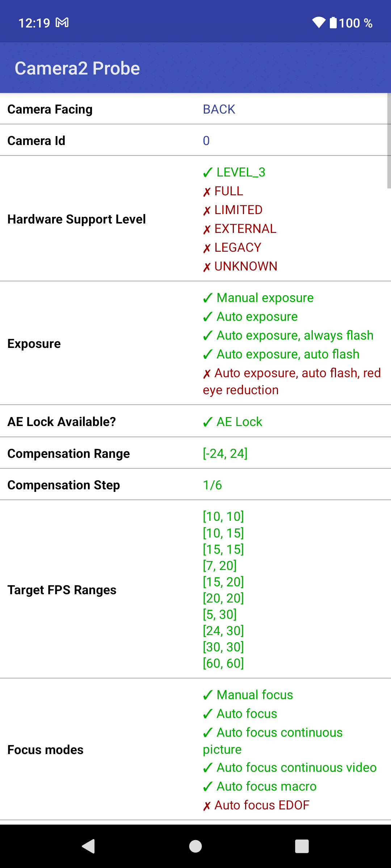This screenshot has height=868, width=391.
Task: Tap the Compensation Range value [-24, 24]
Action: (x=225, y=454)
